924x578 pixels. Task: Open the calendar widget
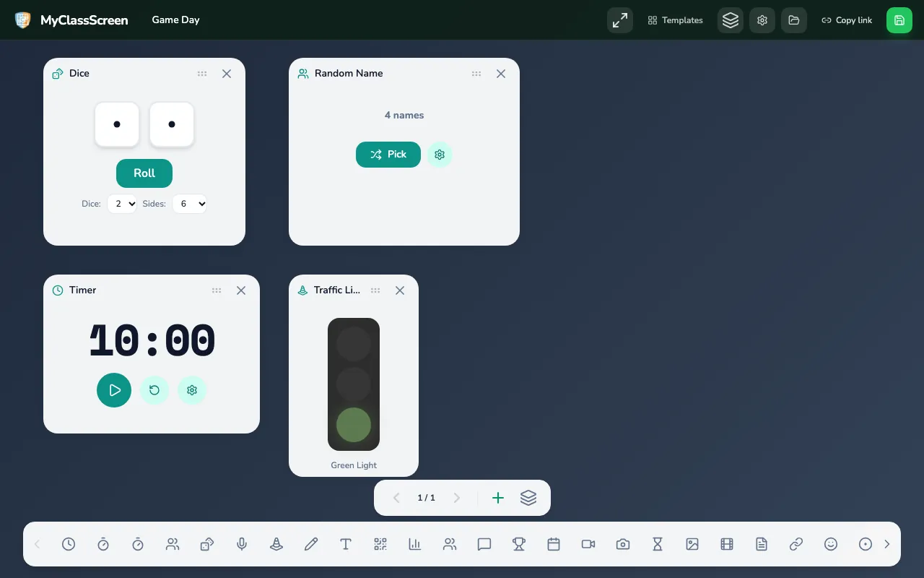[x=554, y=544]
